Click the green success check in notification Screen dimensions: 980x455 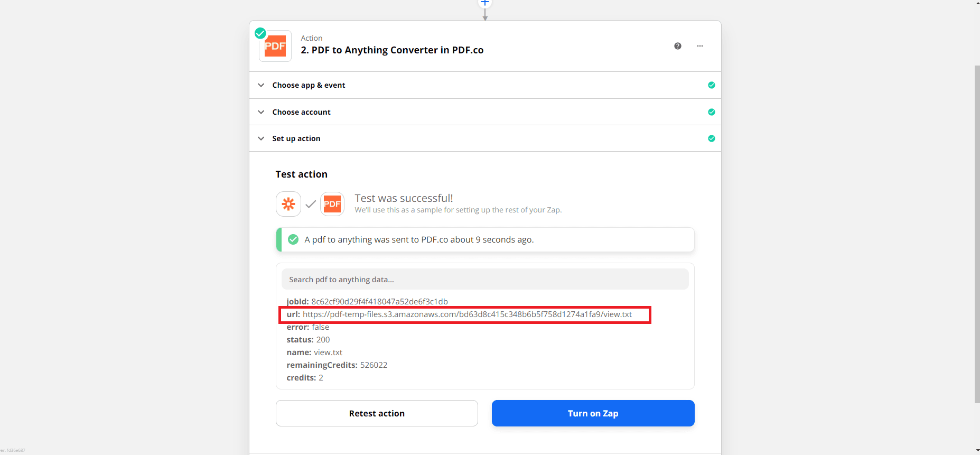point(293,240)
